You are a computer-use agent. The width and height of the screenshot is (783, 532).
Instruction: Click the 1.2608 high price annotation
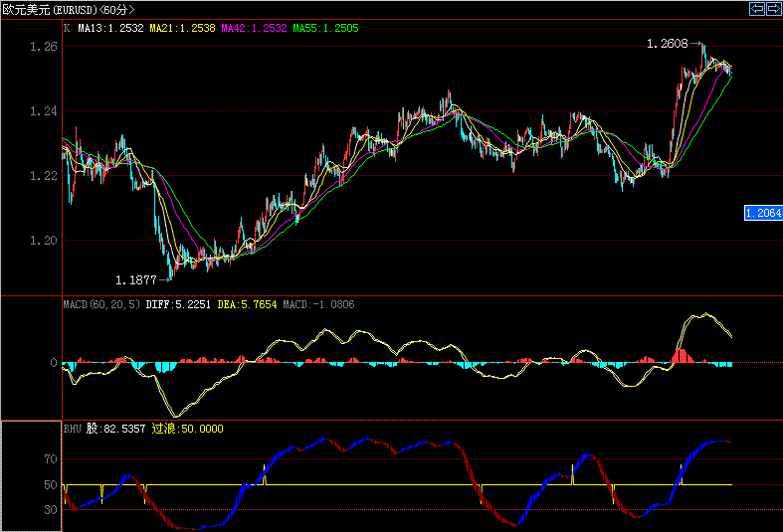tap(668, 44)
